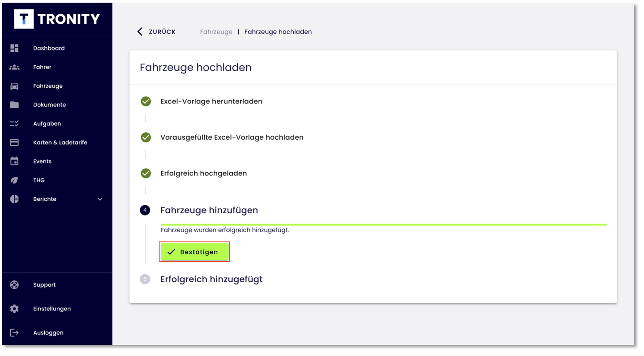Click the TRONITY logo
The height and width of the screenshot is (356, 644).
tap(57, 19)
